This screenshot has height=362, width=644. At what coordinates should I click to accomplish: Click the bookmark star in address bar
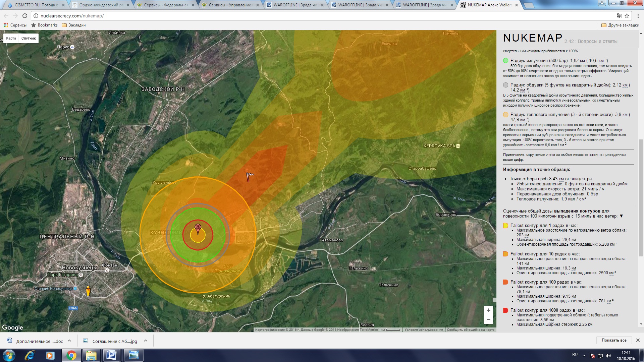tap(627, 16)
